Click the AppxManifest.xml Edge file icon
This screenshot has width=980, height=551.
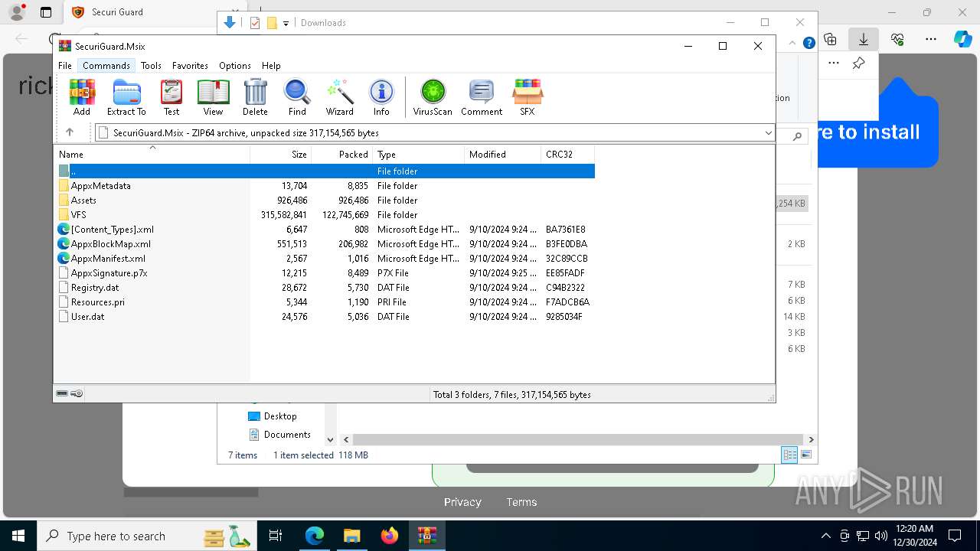pos(64,259)
